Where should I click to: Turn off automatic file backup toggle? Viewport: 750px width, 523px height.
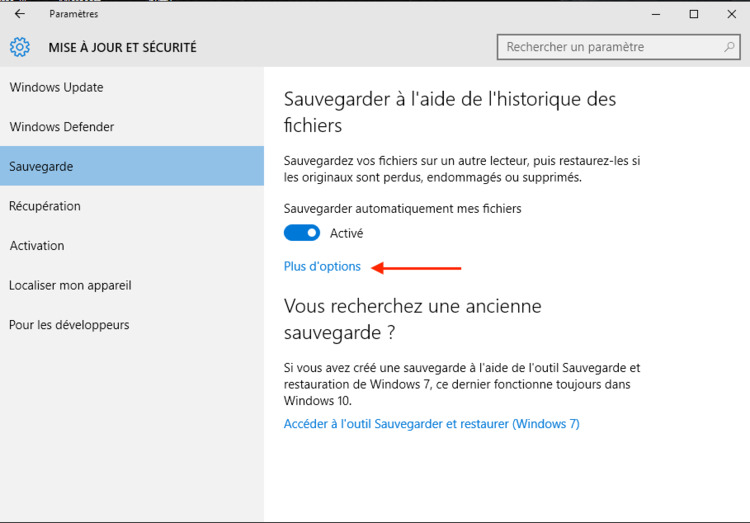pyautogui.click(x=302, y=233)
